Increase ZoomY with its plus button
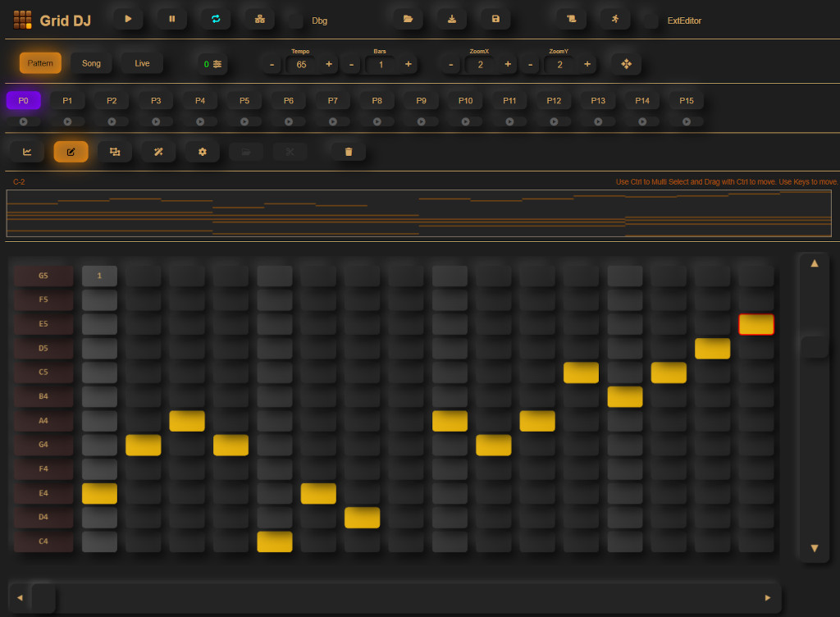Screen dimensions: 840x617 pos(587,64)
